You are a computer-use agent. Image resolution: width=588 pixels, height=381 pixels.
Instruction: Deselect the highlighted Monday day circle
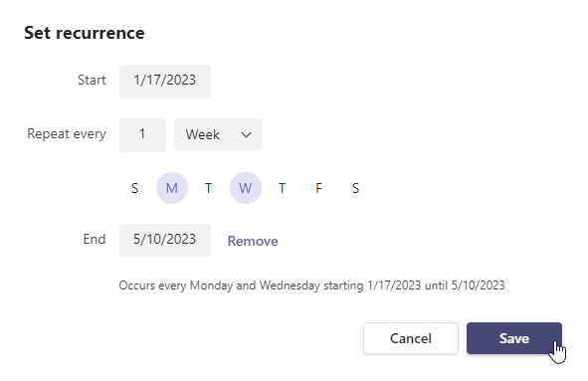(x=172, y=188)
